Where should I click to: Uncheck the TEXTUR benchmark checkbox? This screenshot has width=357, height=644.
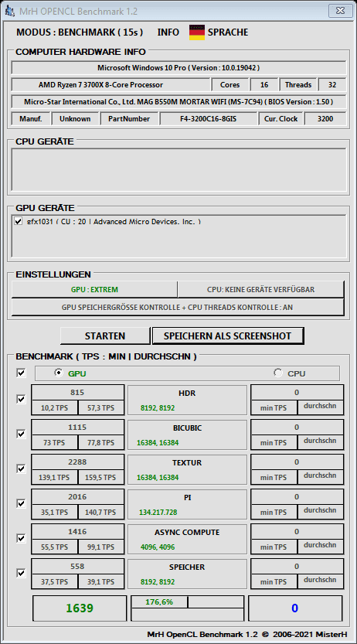(x=21, y=469)
